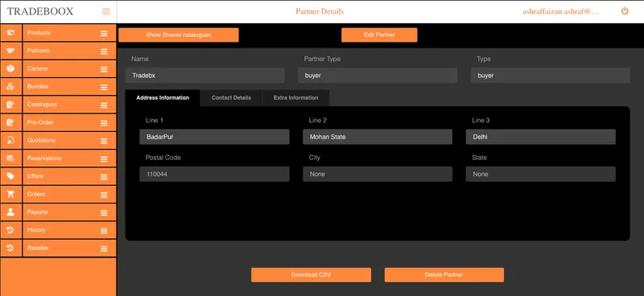Click the State field
Viewport: 644px width, 296px height.
[x=540, y=174]
